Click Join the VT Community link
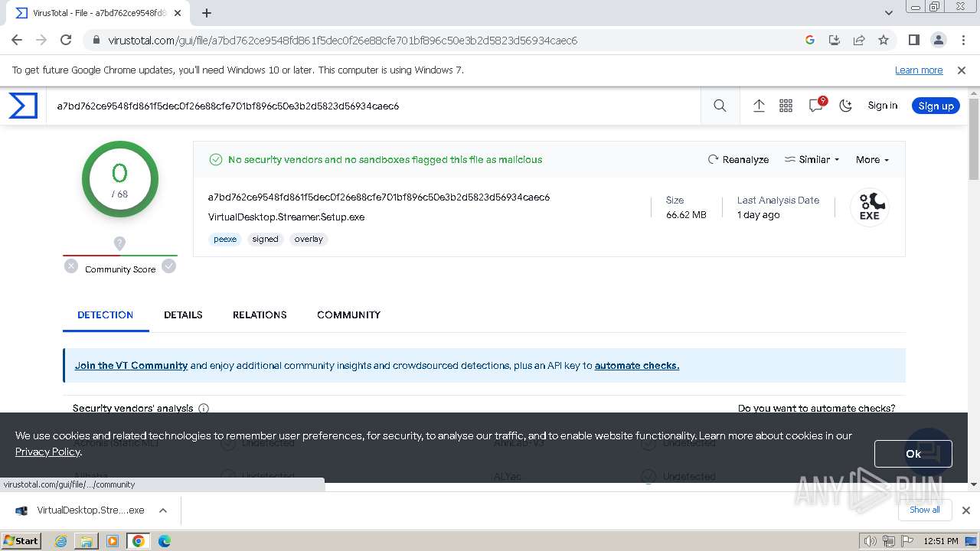This screenshot has height=551, width=980. [131, 365]
